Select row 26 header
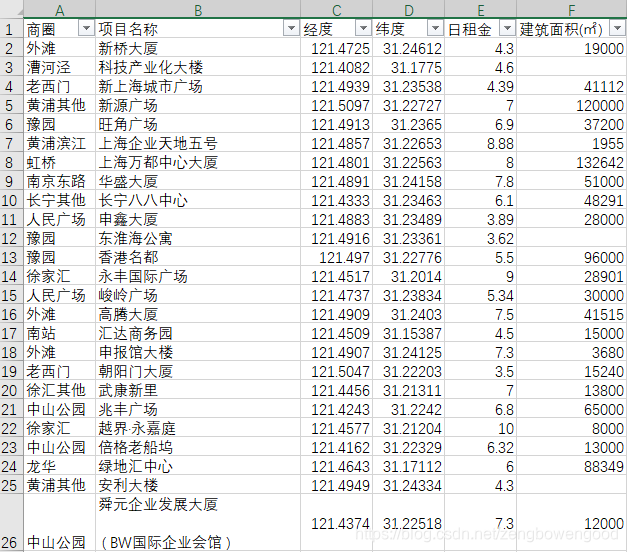The image size is (627, 552). click(x=12, y=523)
